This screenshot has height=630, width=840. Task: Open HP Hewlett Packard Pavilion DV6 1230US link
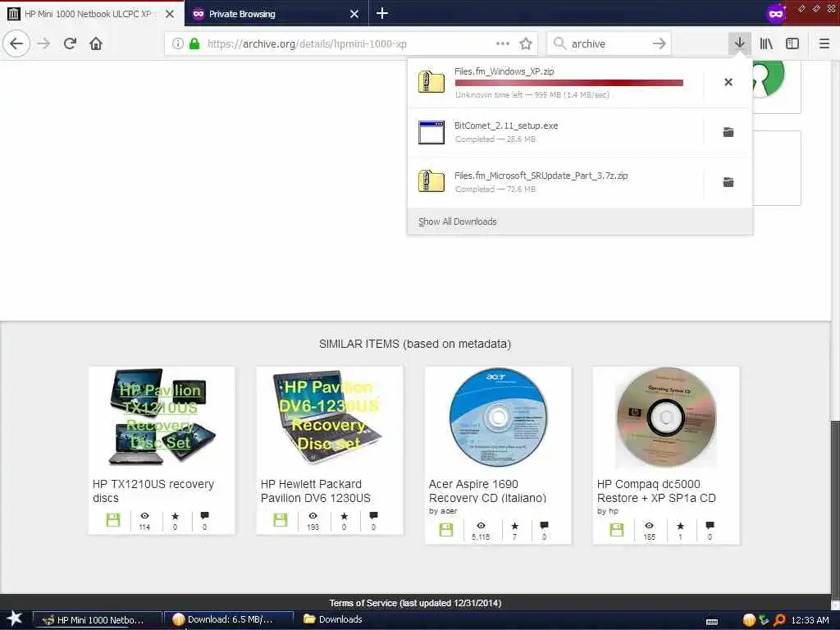[x=316, y=491]
